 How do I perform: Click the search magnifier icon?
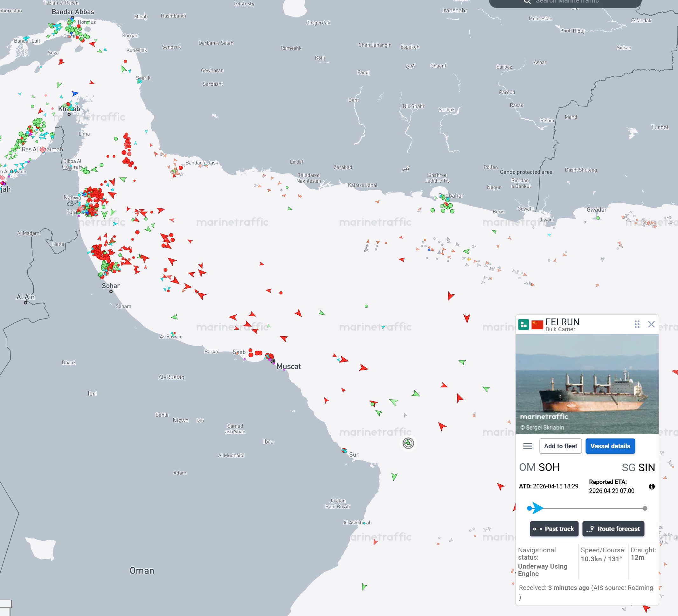tap(527, 2)
